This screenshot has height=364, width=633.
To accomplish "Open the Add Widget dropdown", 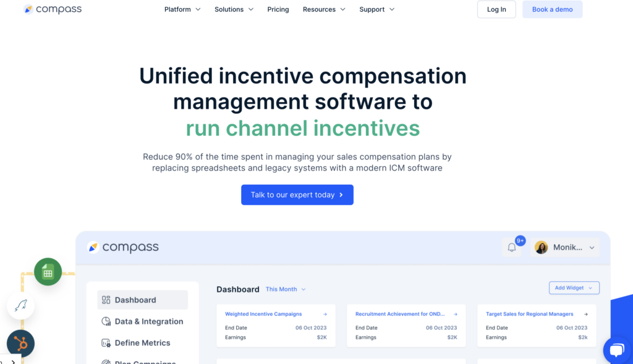I will (574, 288).
